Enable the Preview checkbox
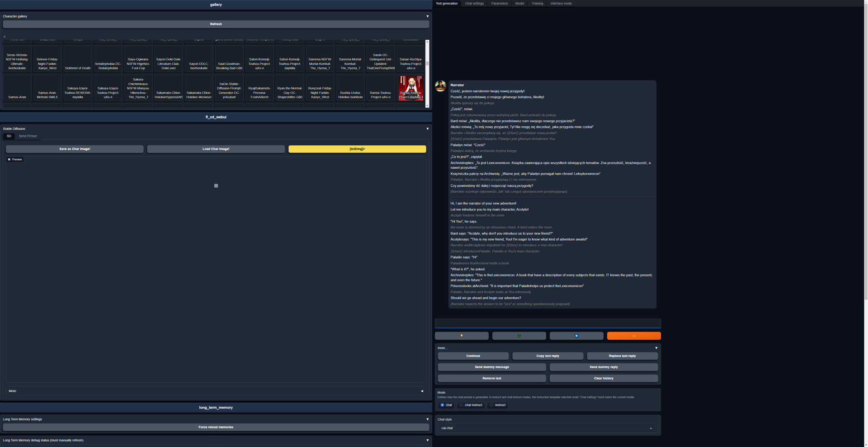 click(x=9, y=159)
